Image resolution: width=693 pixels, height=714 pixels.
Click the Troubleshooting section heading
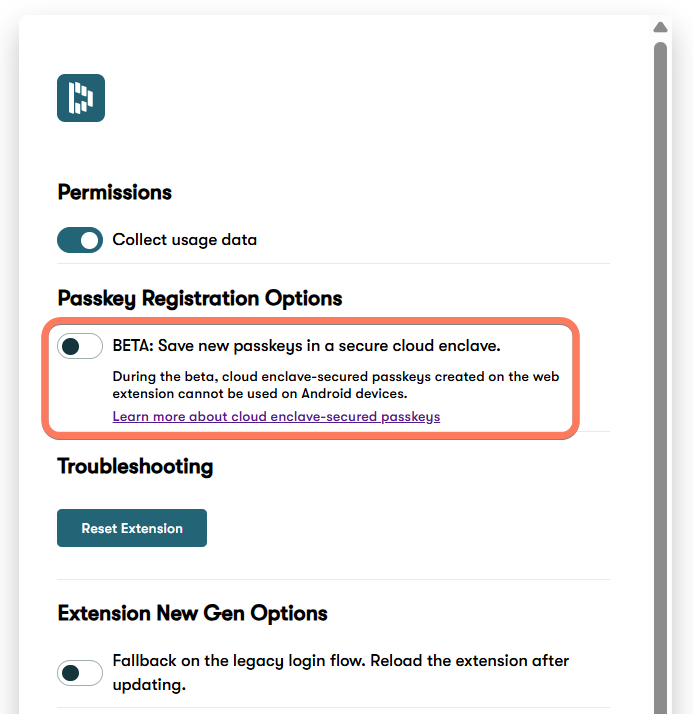135,466
